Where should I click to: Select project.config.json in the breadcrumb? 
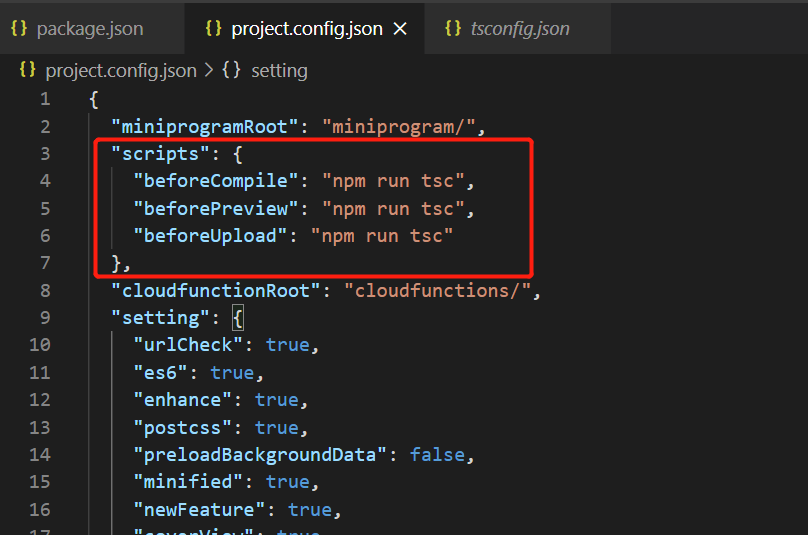[x=121, y=71]
